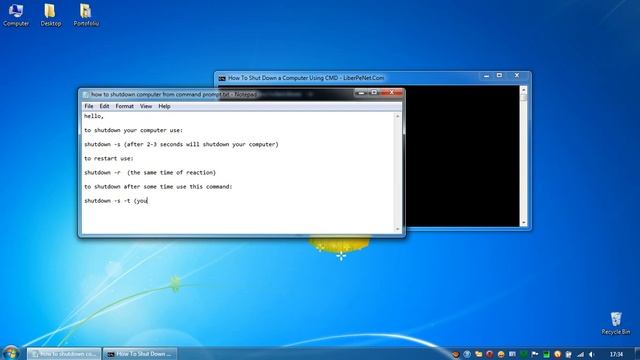Click the yellow smiley face tray icon
Screen dimensions: 640x360
[x=501, y=354]
